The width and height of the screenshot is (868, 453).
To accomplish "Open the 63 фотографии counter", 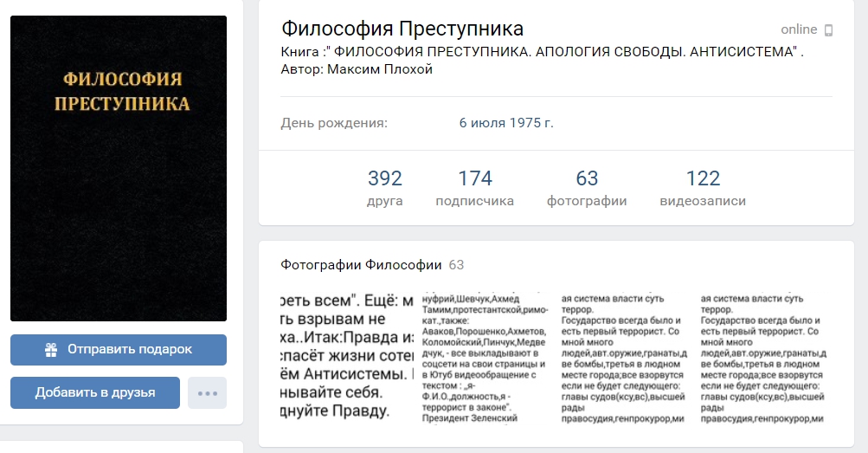I will point(587,188).
